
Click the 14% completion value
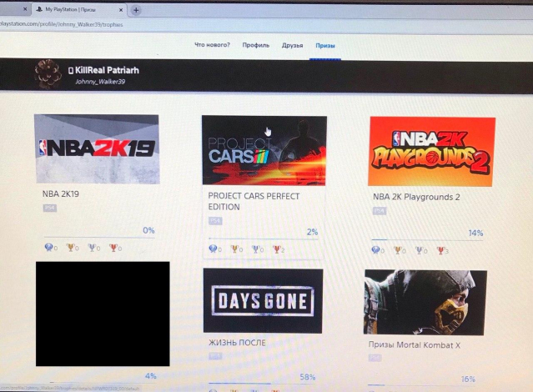475,233
